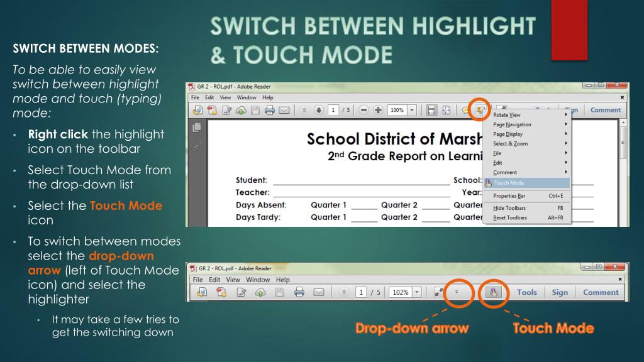The image size is (644, 362).
Task: Close the document with the menu bar x in the 102% zoom window
Action: [x=620, y=279]
